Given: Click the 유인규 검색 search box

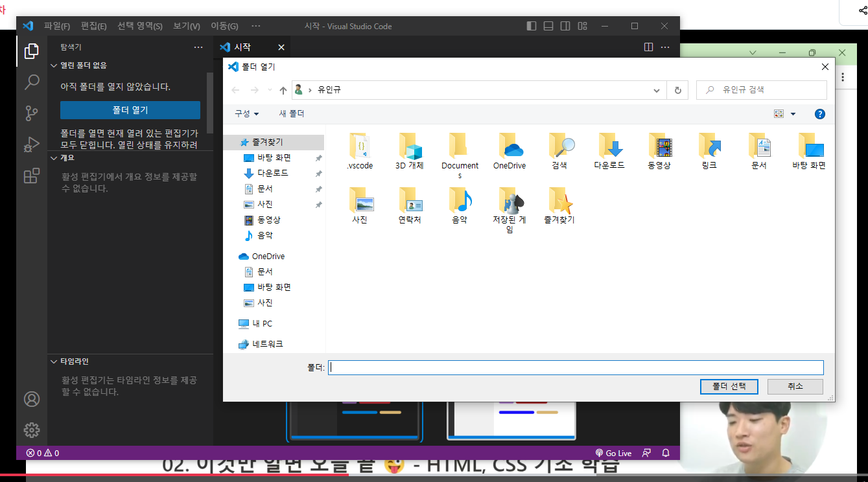Looking at the screenshot, I should click(x=762, y=90).
